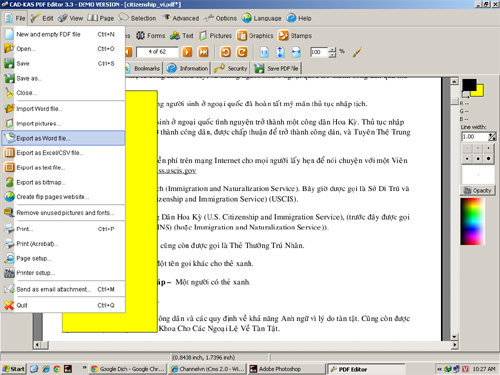Click 'Export as text file...'
The height and width of the screenshot is (375, 500).
(x=63, y=167)
